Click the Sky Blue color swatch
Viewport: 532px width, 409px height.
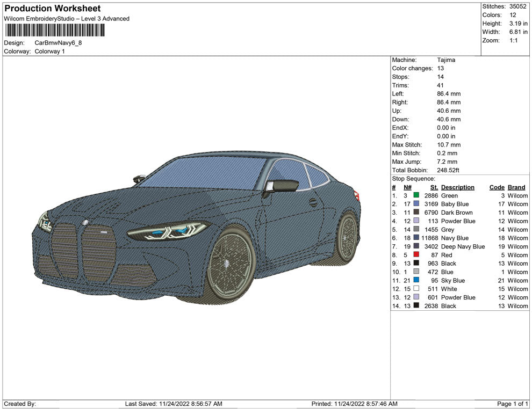pyautogui.click(x=416, y=280)
